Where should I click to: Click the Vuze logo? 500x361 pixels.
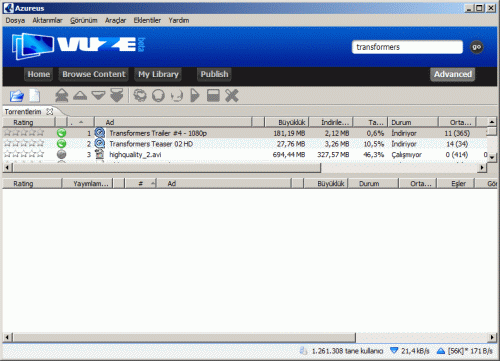pos(78,46)
